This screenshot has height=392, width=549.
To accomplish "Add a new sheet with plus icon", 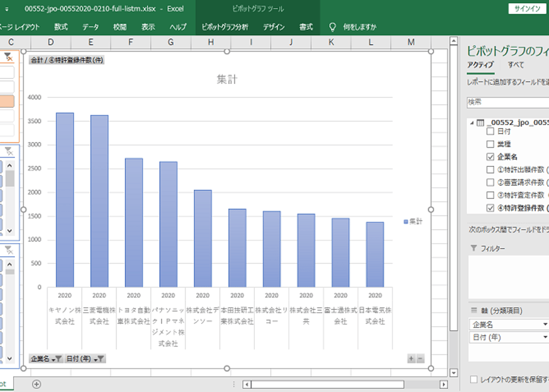I will pyautogui.click(x=36, y=384).
